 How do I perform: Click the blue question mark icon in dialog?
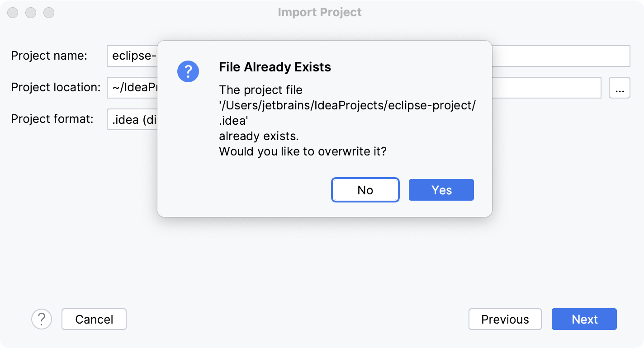point(188,71)
